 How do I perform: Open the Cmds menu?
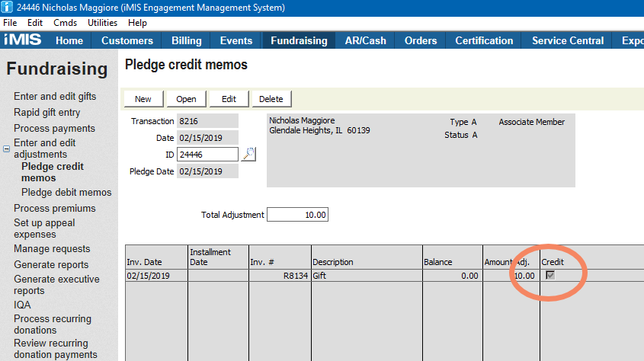point(65,23)
